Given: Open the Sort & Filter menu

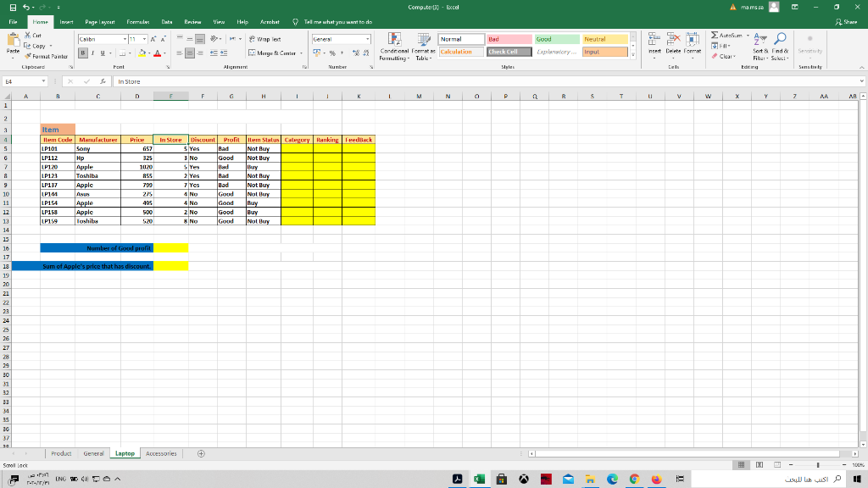Looking at the screenshot, I should [x=760, y=48].
